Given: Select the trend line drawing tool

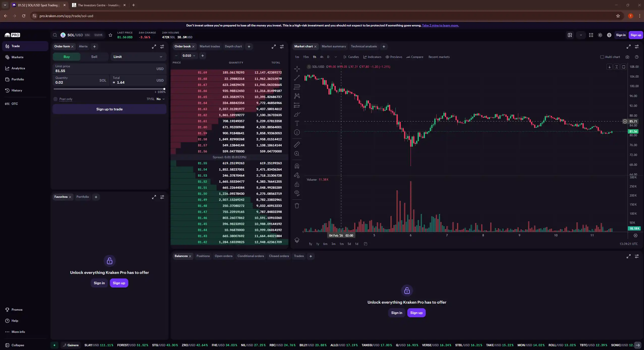Looking at the screenshot, I should [297, 78].
